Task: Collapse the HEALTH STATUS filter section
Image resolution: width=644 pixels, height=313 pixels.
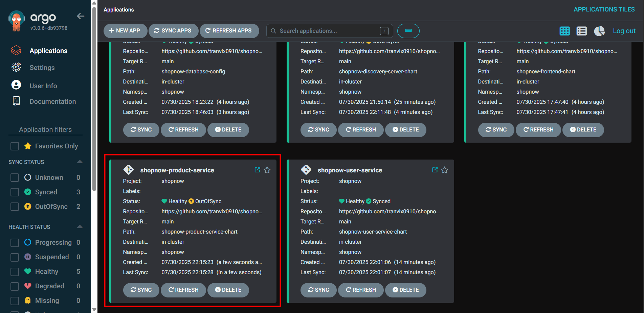Action: pyautogui.click(x=80, y=227)
